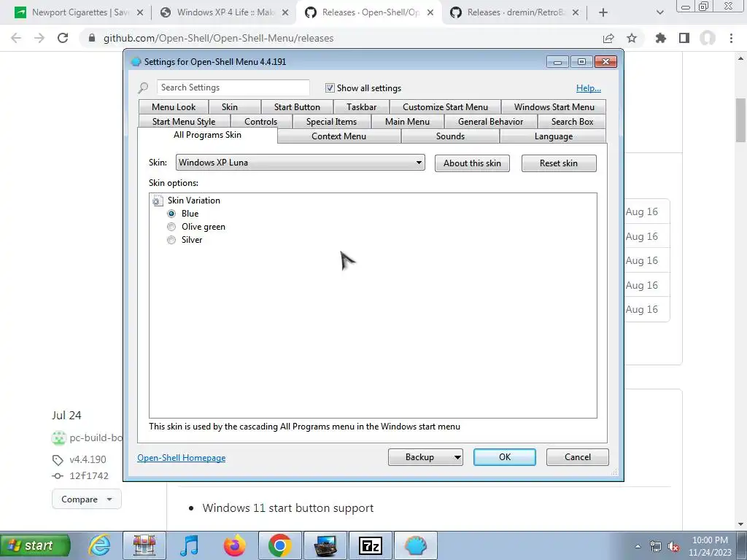Open the Special Items tab
The height and width of the screenshot is (560, 747).
click(x=332, y=122)
